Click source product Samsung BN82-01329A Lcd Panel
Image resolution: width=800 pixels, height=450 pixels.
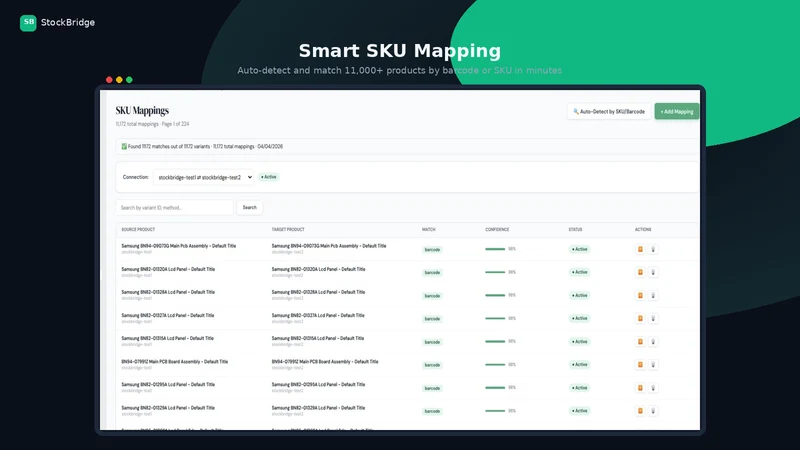click(x=168, y=408)
